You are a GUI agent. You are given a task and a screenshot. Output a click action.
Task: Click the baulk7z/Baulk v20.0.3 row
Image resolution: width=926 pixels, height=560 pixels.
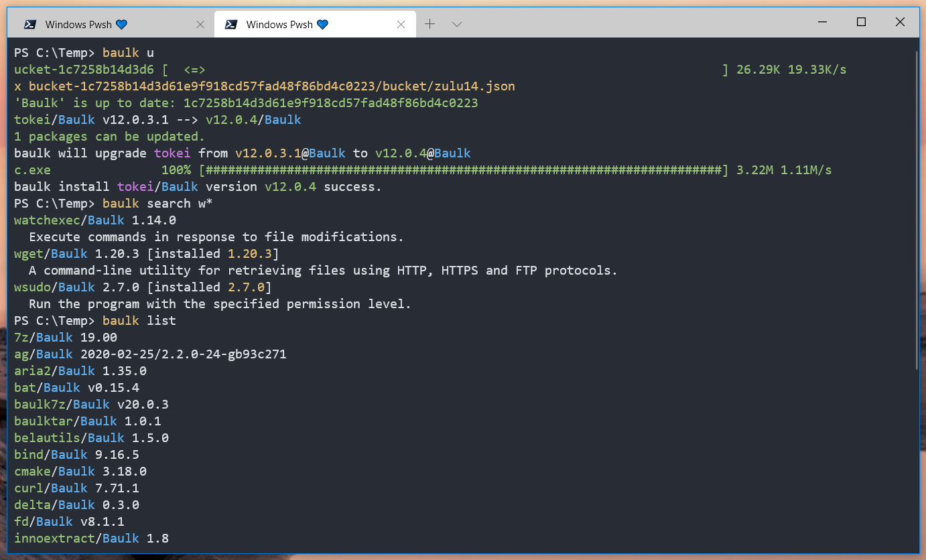(x=91, y=405)
